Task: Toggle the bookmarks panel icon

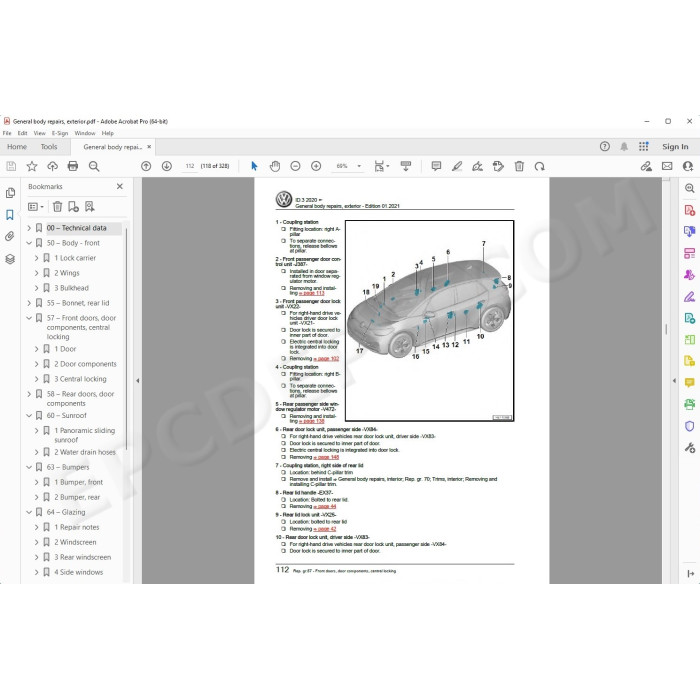Action: [x=10, y=215]
